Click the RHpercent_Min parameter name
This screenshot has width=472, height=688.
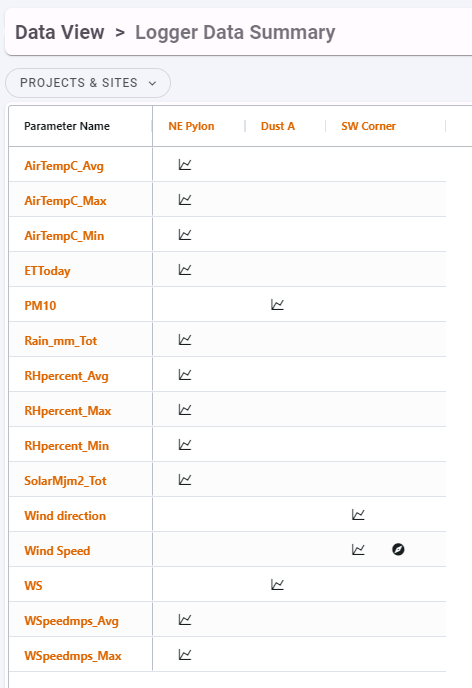pos(67,446)
